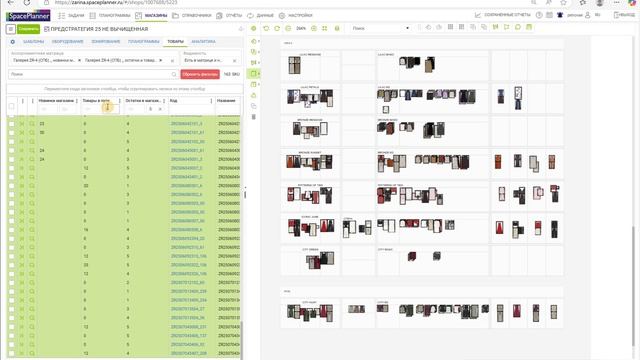Click the green Сохранить button

pos(28,29)
